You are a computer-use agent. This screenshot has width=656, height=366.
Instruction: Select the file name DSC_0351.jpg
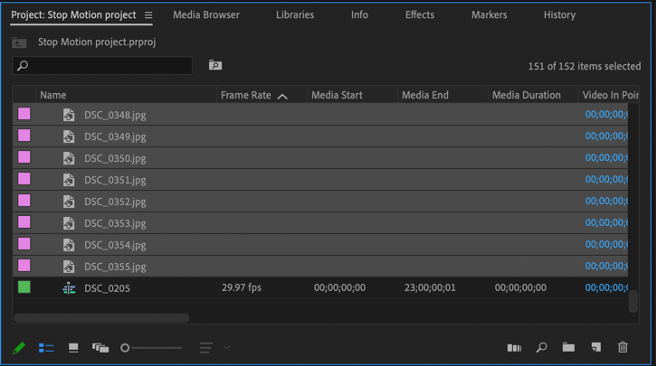point(115,180)
